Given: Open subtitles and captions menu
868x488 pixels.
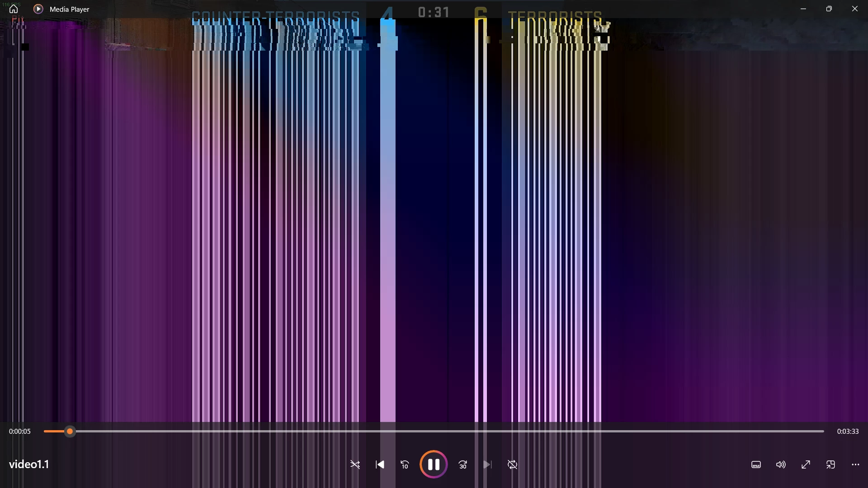Looking at the screenshot, I should click(756, 465).
